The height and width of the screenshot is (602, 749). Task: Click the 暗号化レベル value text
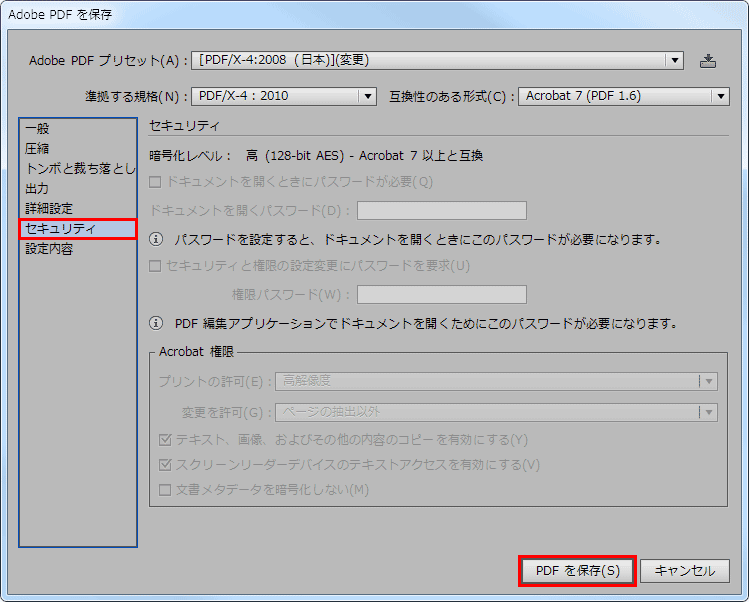click(364, 156)
